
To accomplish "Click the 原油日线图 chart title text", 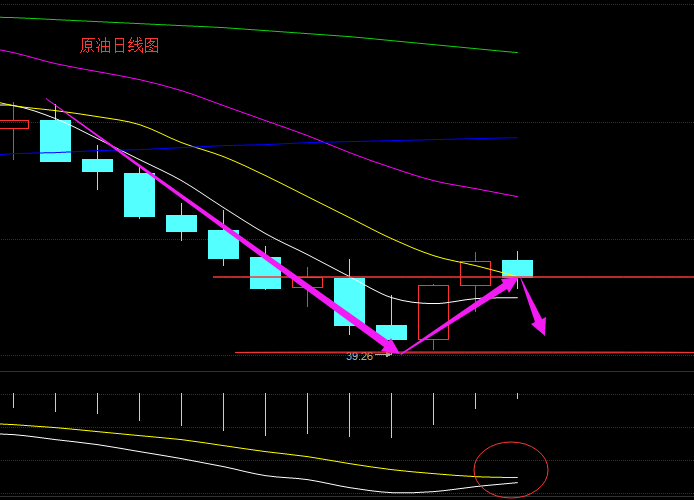I will pos(120,46).
